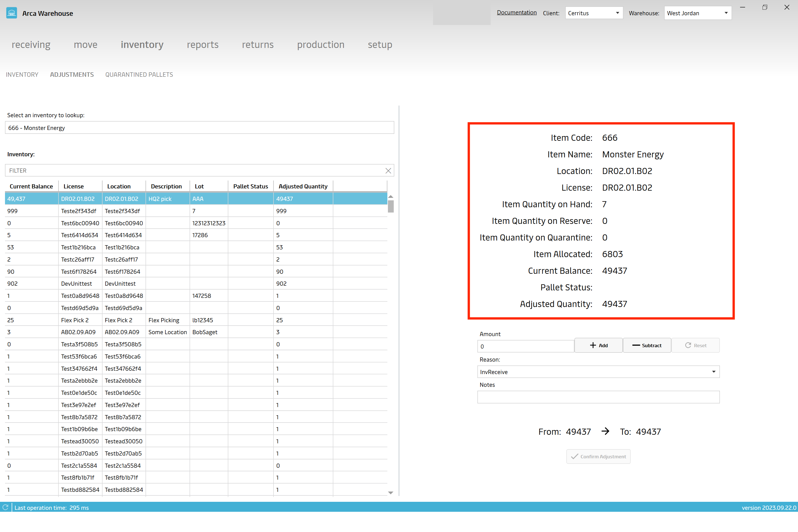Select the row with license Testc26aff17

point(196,259)
